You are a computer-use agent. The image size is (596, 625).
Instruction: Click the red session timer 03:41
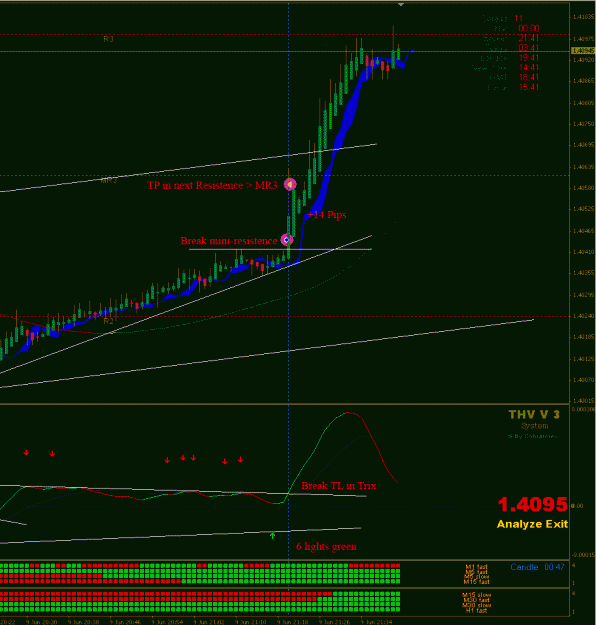pos(529,48)
